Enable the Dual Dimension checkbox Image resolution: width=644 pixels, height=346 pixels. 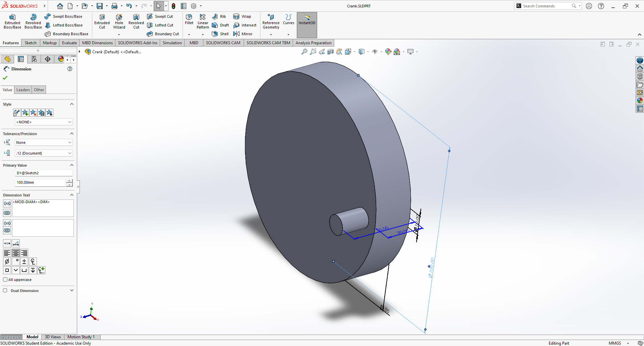click(x=5, y=291)
